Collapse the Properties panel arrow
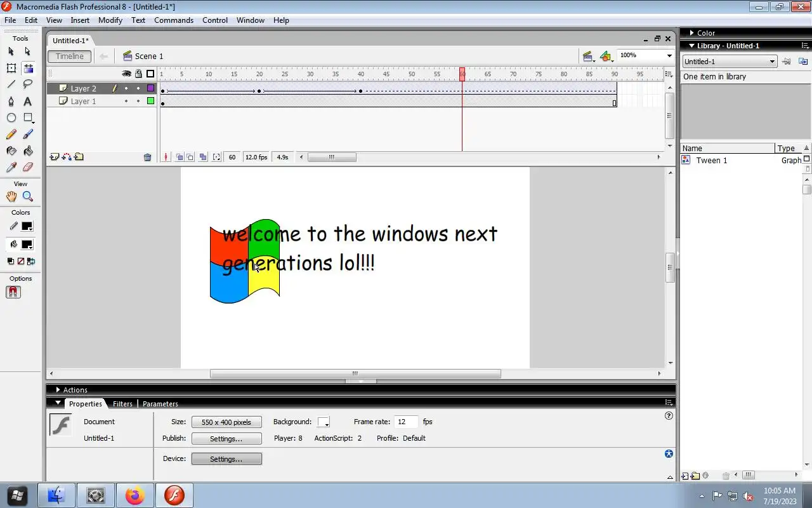Image resolution: width=812 pixels, height=508 pixels. point(58,403)
